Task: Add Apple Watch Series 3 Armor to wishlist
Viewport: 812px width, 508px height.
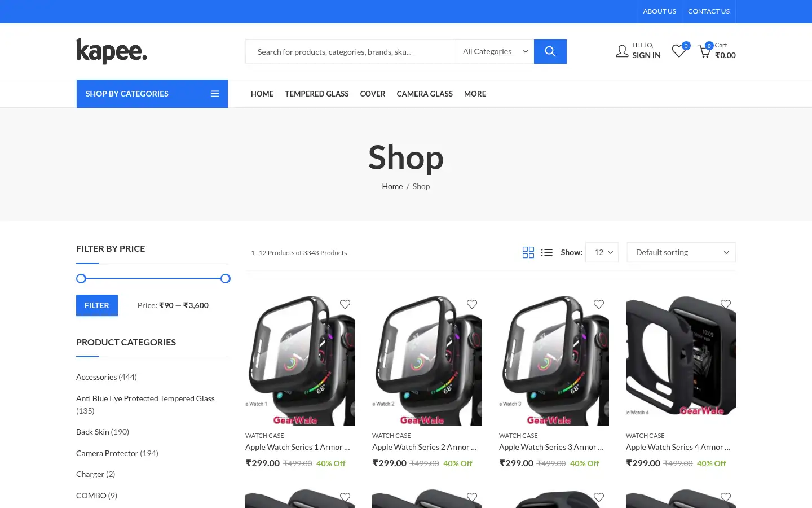Action: click(599, 304)
